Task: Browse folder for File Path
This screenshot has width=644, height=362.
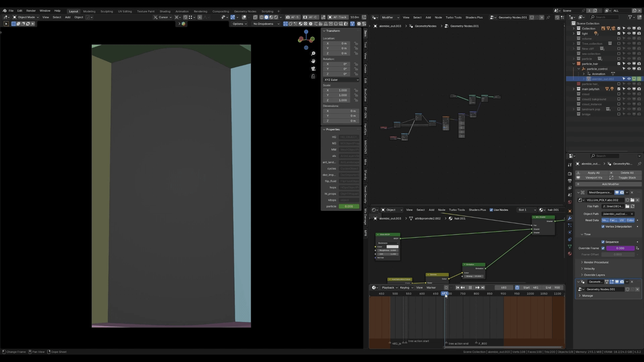Action: [627, 206]
